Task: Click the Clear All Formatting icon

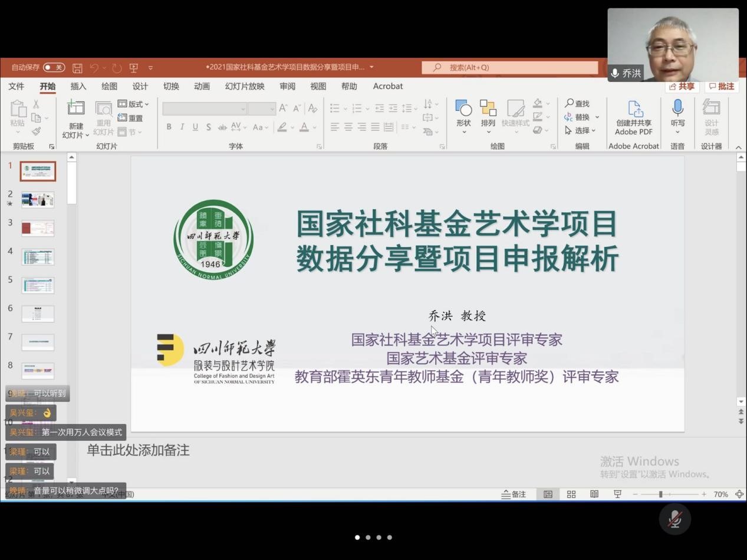Action: (x=312, y=108)
